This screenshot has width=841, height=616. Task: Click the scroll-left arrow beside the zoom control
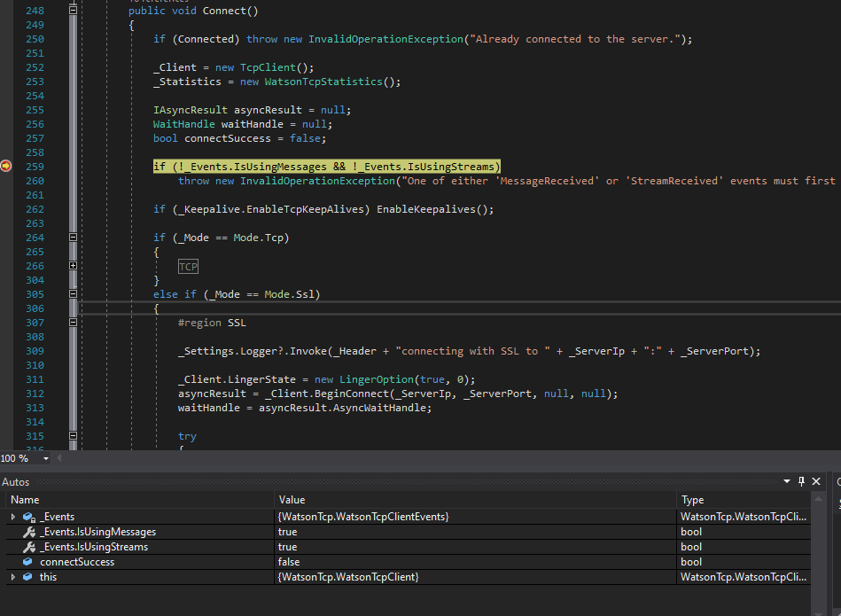pos(58,458)
